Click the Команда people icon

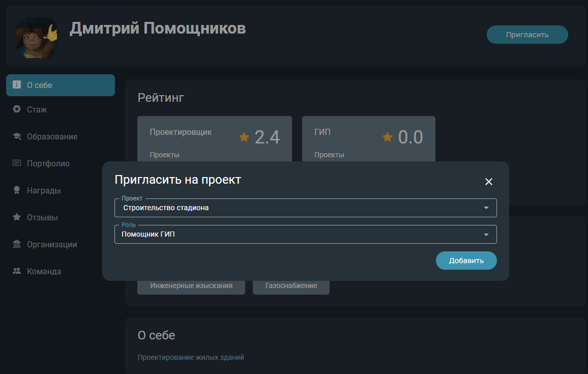[17, 271]
